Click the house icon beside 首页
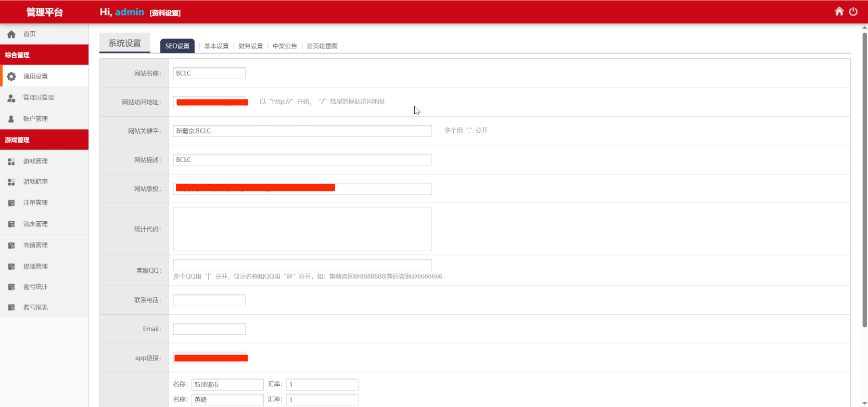Screen dimensions: 868x407 (x=11, y=34)
